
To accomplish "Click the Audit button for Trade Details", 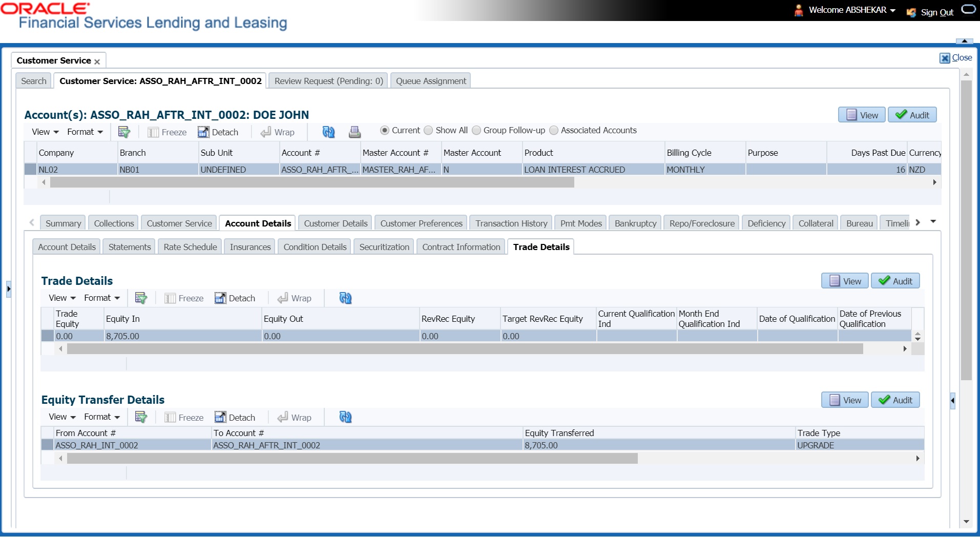I will (x=895, y=281).
